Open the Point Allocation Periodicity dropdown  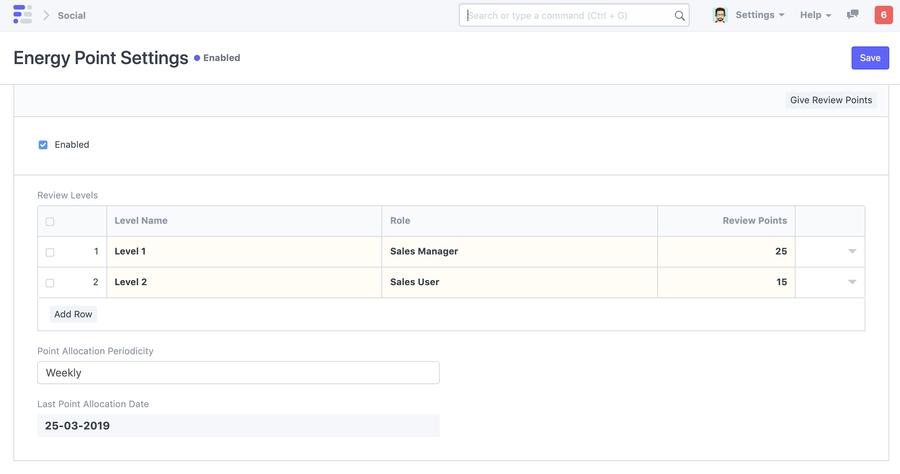pyautogui.click(x=238, y=373)
